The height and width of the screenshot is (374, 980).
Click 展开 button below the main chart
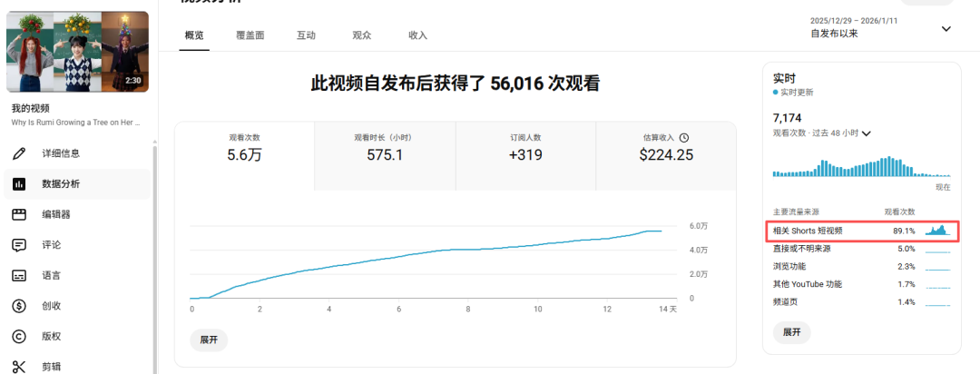coord(209,340)
